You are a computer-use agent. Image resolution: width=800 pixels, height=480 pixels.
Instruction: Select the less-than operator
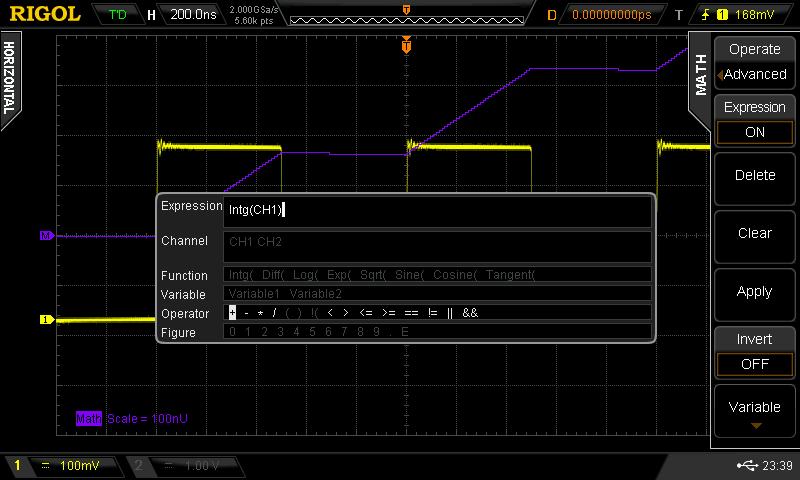[x=330, y=313]
